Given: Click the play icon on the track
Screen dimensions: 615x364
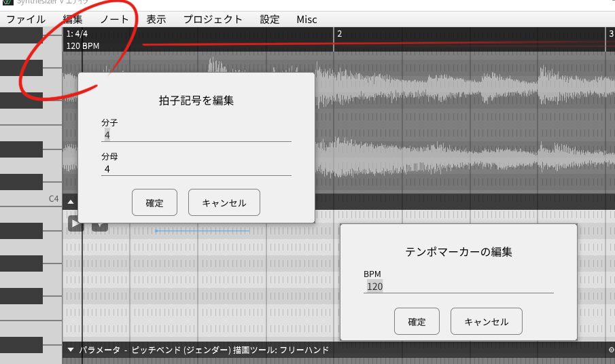Looking at the screenshot, I should (x=75, y=223).
